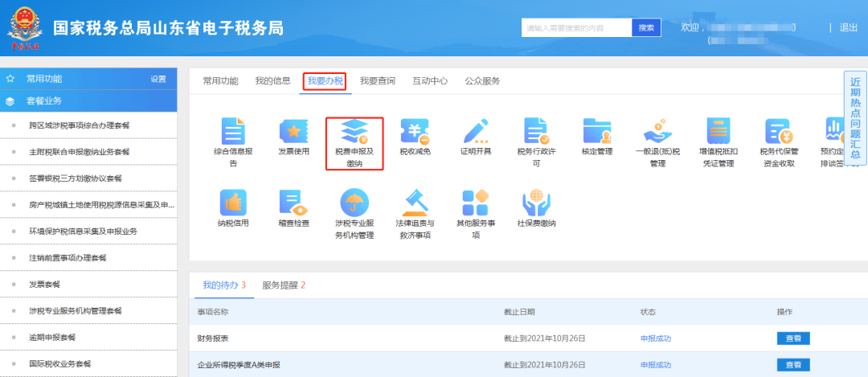Show 服务提醒 tab
This screenshot has height=377, width=868.
click(284, 285)
